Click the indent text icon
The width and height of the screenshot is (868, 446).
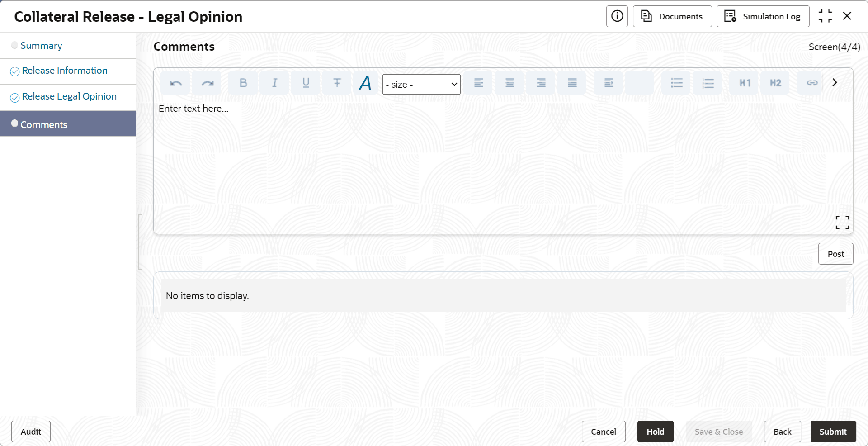pos(609,83)
